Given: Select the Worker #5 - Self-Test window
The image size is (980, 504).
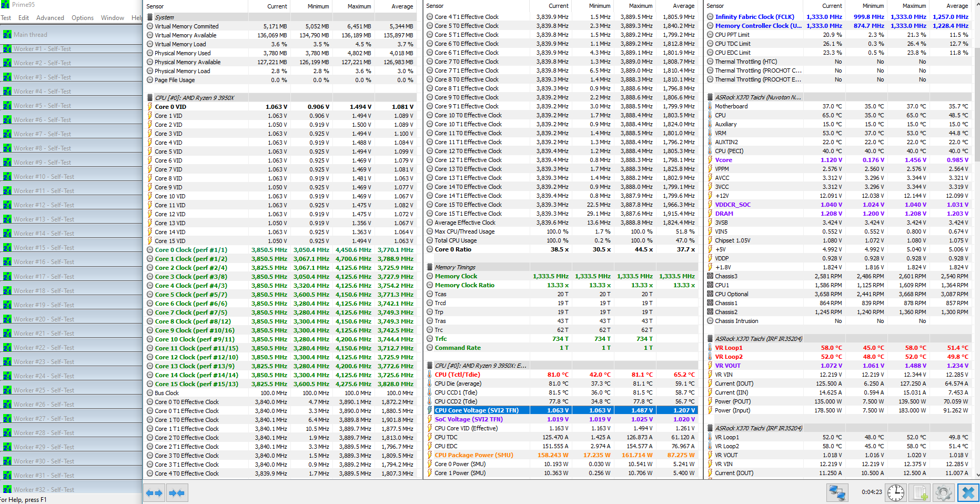Looking at the screenshot, I should (x=71, y=106).
